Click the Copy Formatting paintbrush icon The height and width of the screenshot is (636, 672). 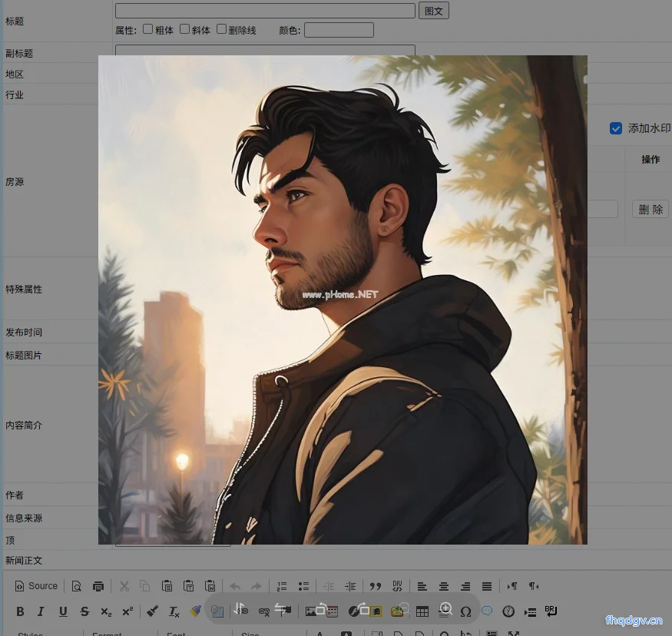(x=153, y=611)
